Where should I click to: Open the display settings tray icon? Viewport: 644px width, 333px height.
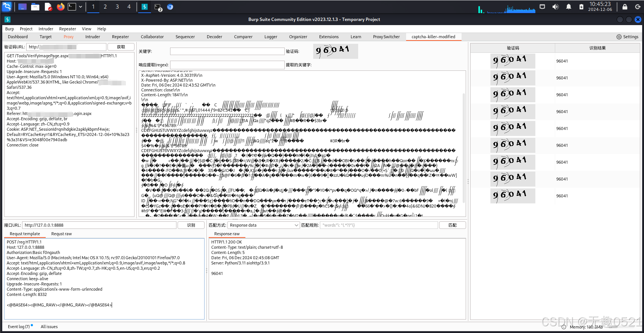click(x=542, y=7)
